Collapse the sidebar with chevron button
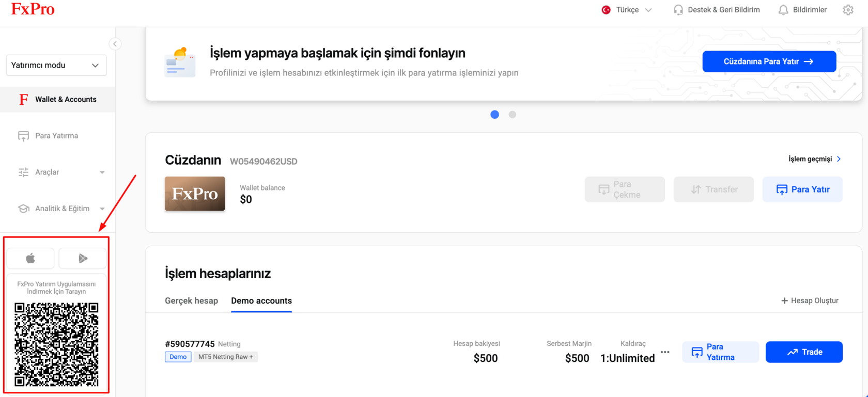868x397 pixels. (x=115, y=44)
